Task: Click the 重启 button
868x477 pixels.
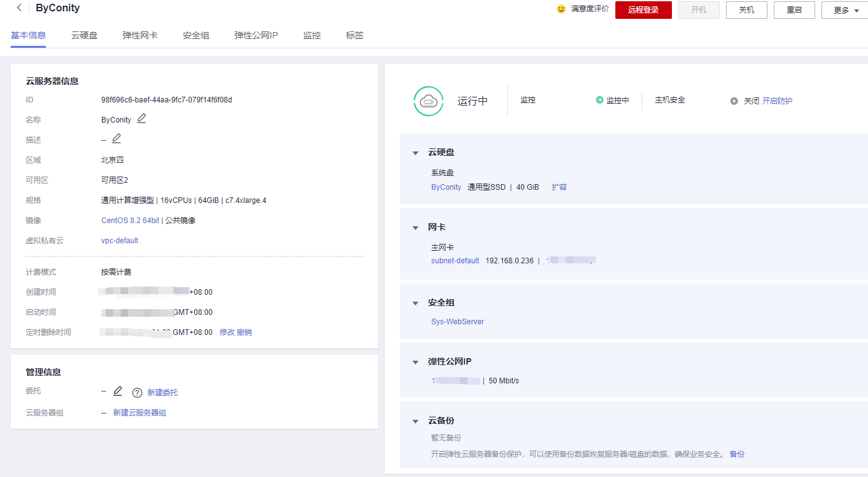Action: pos(794,10)
